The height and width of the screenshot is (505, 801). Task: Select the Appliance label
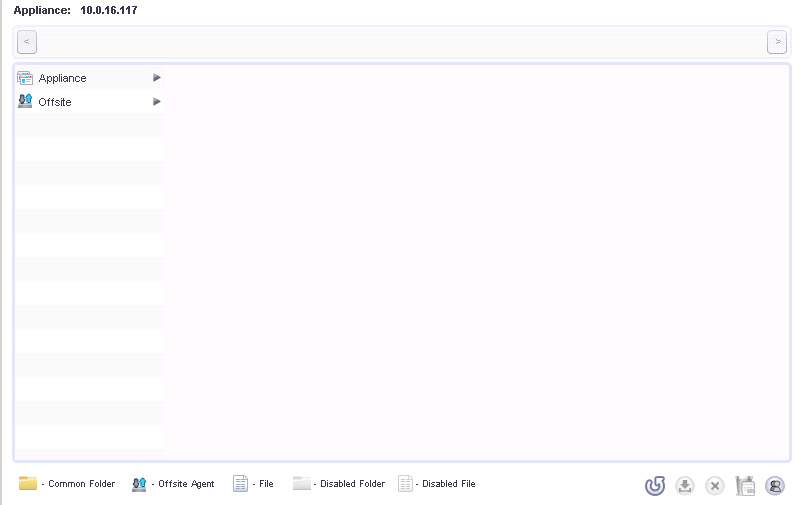tap(62, 78)
